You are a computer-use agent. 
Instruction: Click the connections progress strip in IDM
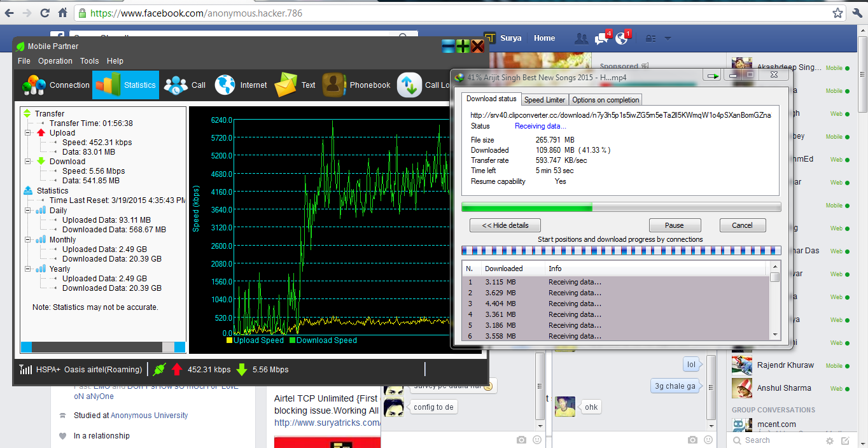coord(621,251)
